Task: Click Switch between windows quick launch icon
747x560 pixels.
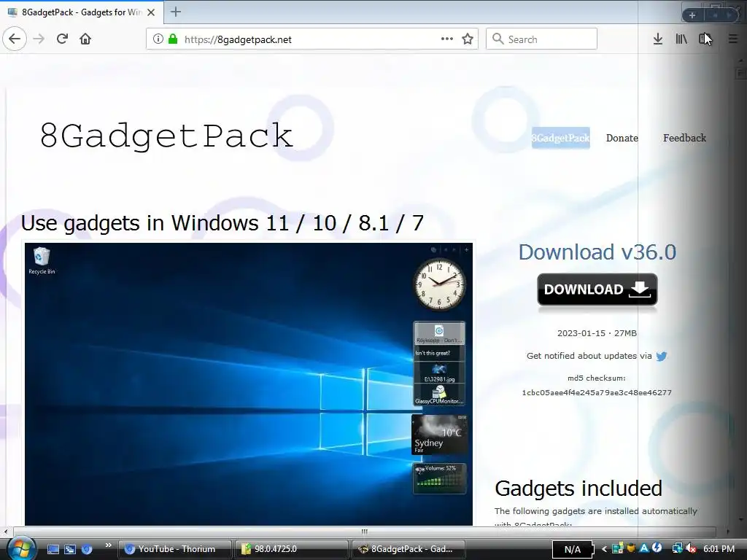Action: [x=70, y=549]
